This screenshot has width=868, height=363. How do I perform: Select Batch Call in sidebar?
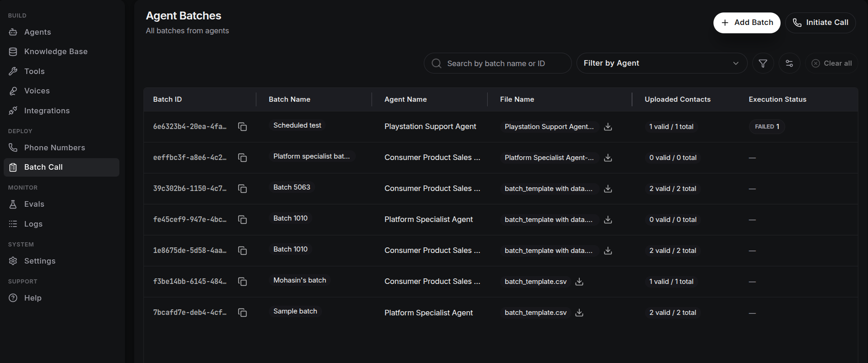click(x=62, y=167)
